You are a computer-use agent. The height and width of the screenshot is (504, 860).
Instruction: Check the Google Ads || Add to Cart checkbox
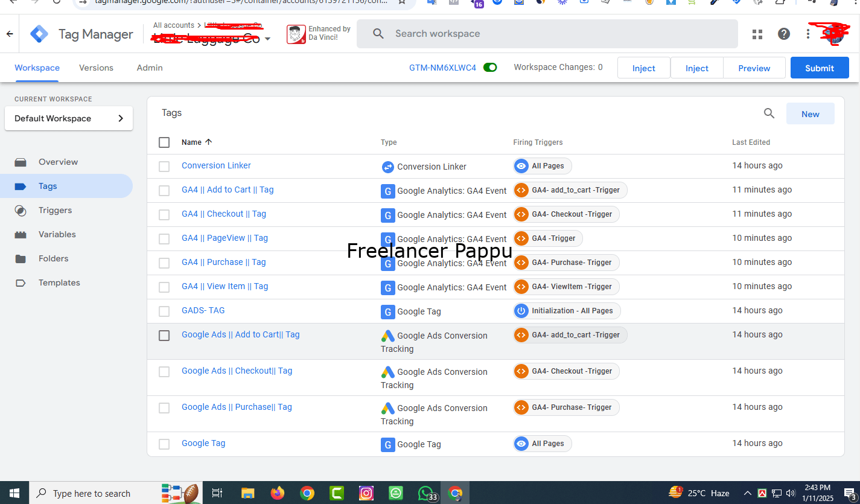tap(164, 336)
